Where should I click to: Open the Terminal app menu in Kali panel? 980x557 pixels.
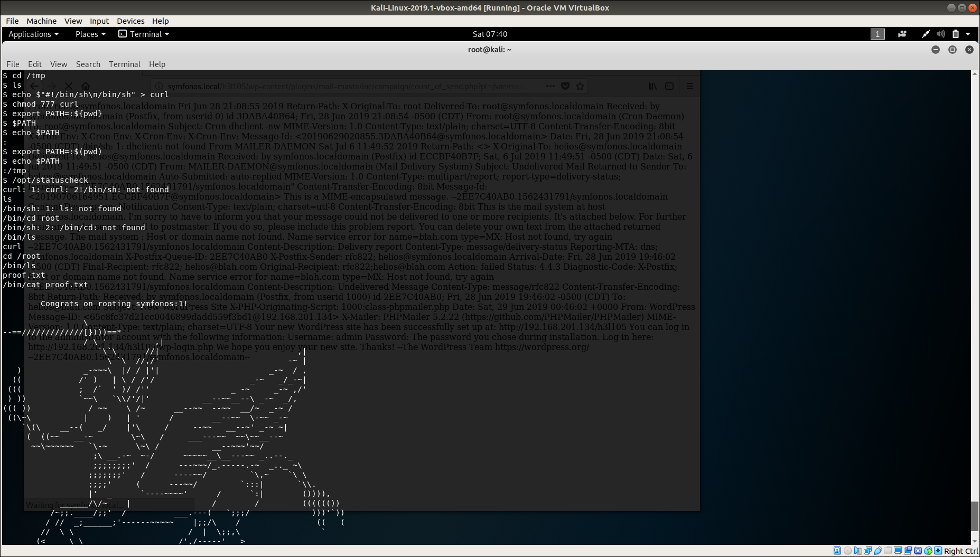144,34
